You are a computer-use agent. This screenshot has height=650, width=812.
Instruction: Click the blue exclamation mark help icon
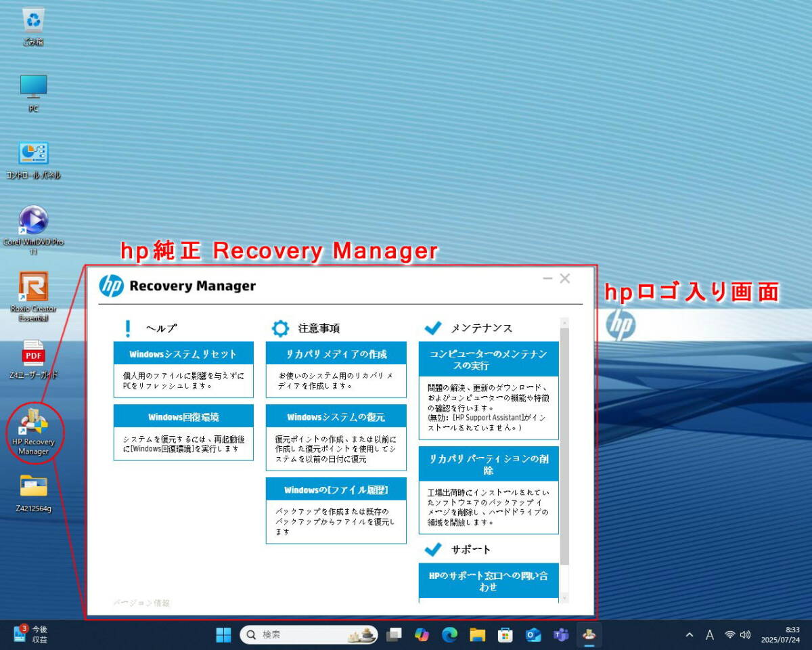point(127,328)
